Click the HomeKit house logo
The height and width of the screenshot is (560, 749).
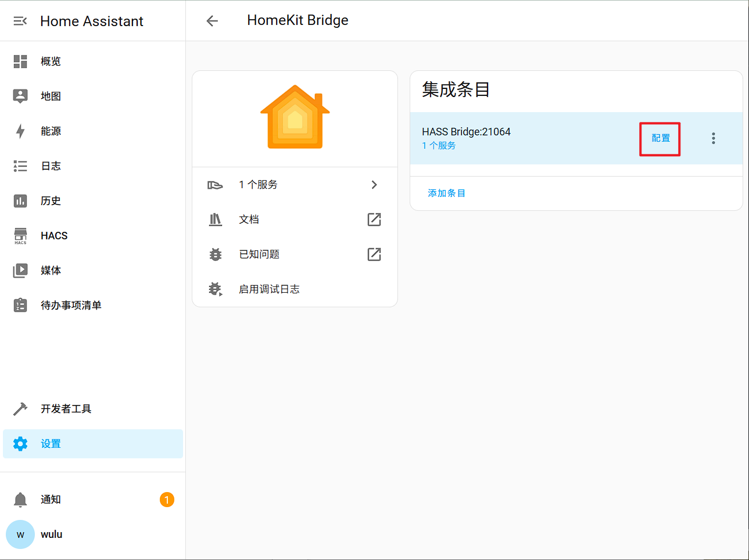pyautogui.click(x=295, y=117)
